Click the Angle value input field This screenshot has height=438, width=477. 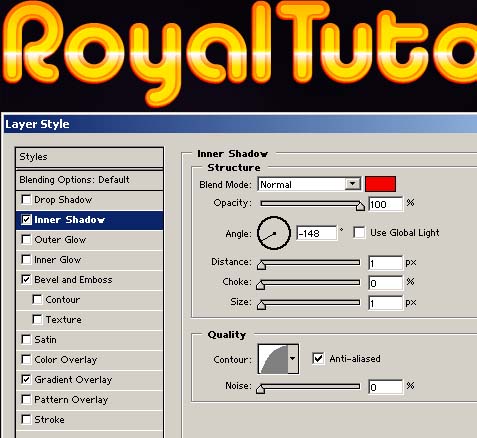[x=316, y=233]
